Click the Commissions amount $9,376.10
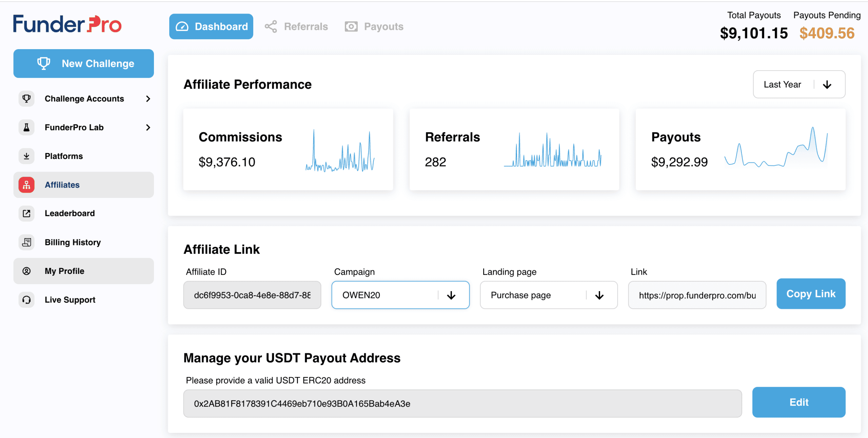868x438 pixels. (x=227, y=162)
